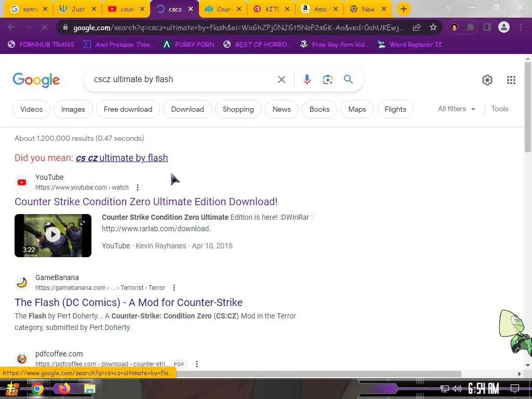Click the 6:54 AM taskbar clock
Screen dimensions: 532x399
tap(483, 389)
